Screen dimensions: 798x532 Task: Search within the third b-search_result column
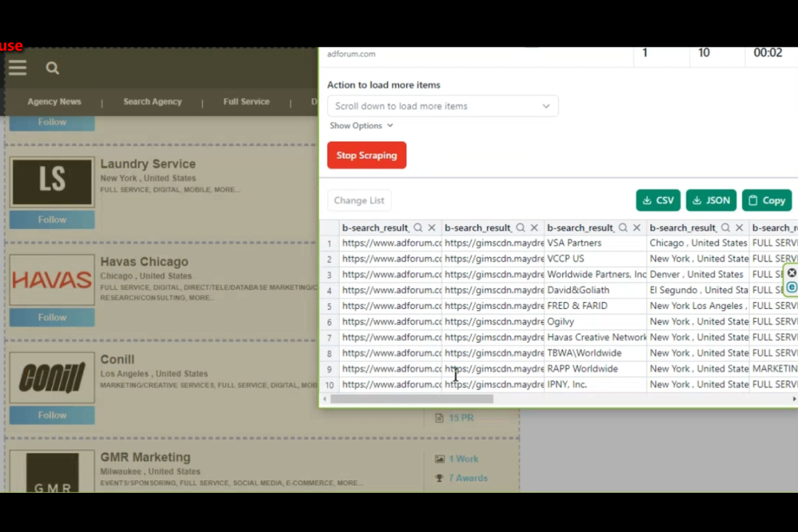pyautogui.click(x=623, y=228)
